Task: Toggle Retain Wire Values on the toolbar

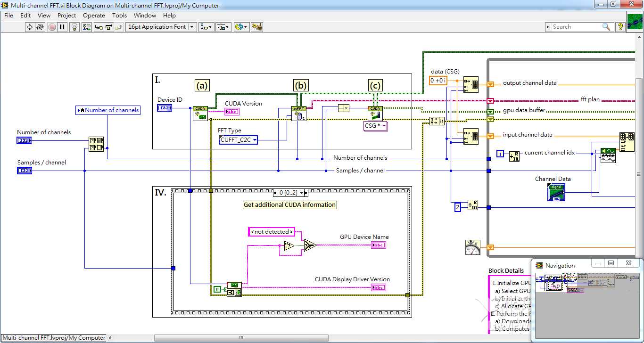Action: pos(87,27)
